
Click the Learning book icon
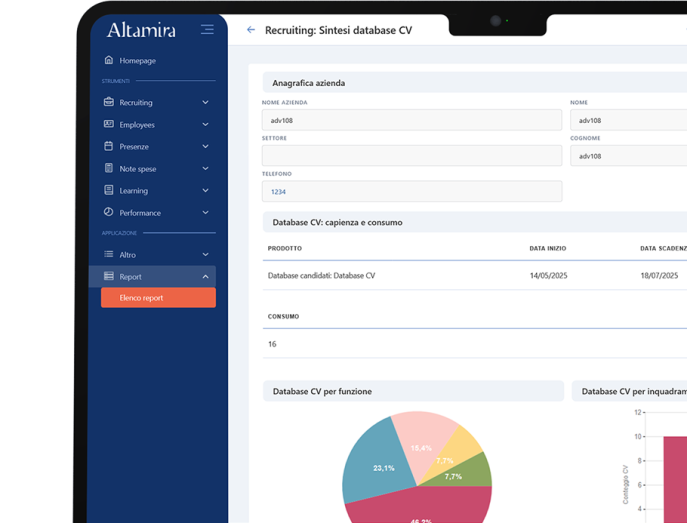click(x=109, y=190)
